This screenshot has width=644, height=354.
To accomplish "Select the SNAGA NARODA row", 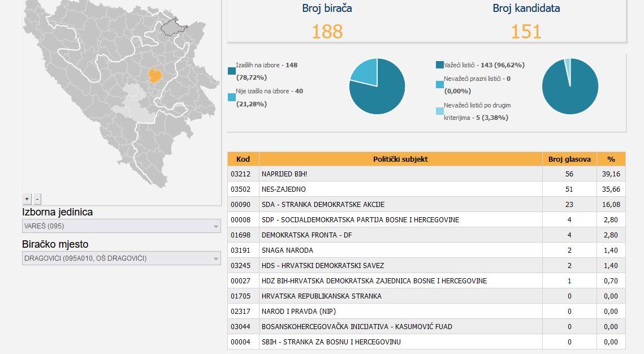I will coord(426,250).
